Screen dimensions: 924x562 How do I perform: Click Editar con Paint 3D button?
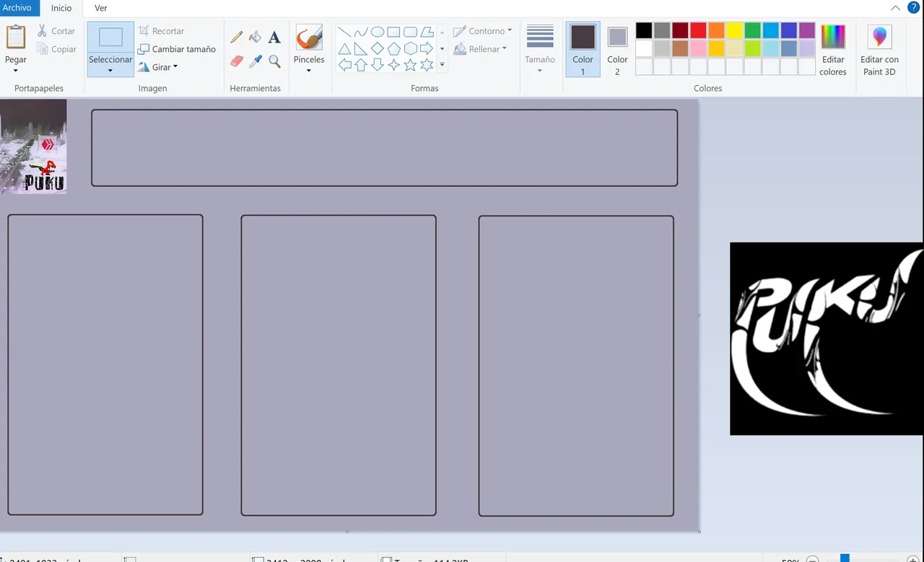(879, 49)
